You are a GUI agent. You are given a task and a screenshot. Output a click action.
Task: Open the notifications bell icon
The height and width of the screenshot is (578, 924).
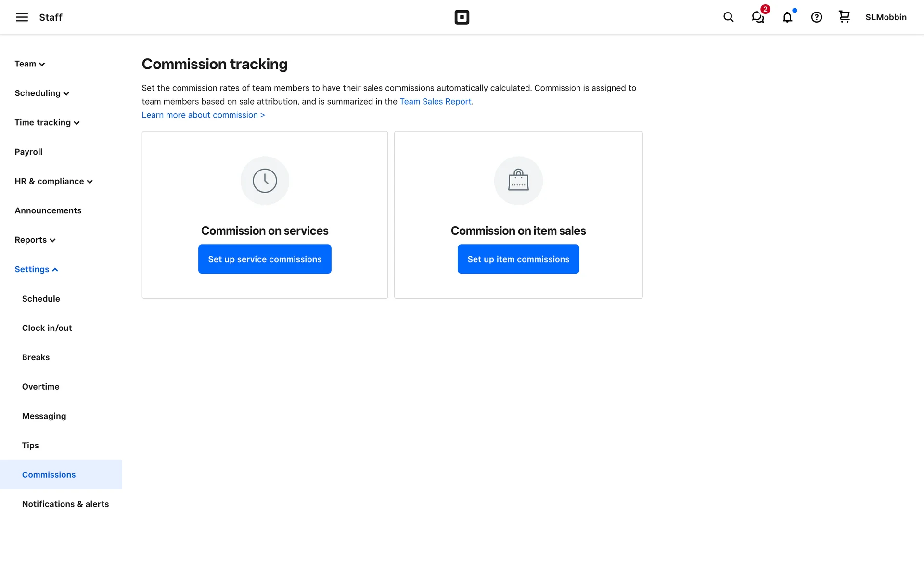pyautogui.click(x=787, y=17)
